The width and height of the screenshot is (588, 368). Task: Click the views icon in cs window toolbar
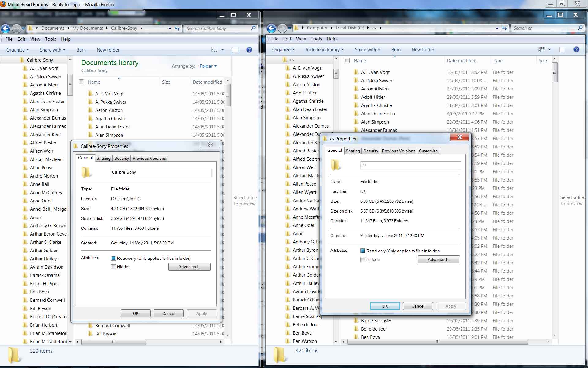tap(541, 49)
